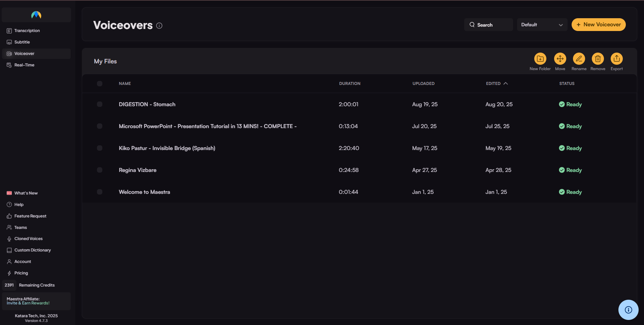The height and width of the screenshot is (325, 644).
Task: Open the Regina Vizbare voiceover file
Action: click(x=137, y=170)
